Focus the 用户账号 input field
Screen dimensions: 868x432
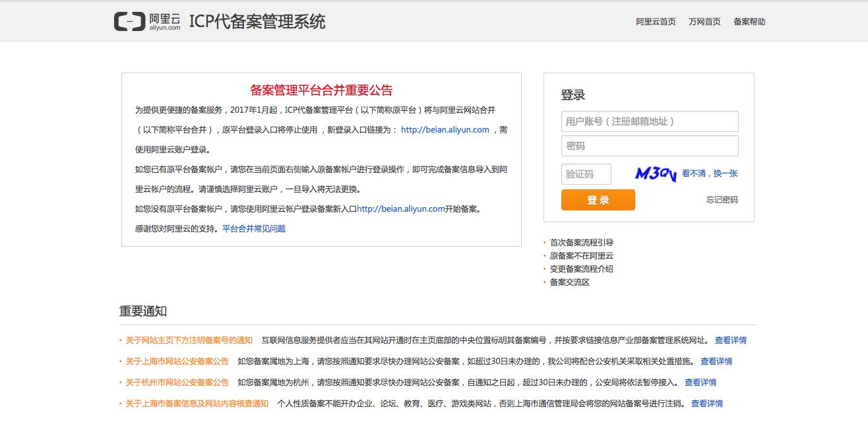649,121
